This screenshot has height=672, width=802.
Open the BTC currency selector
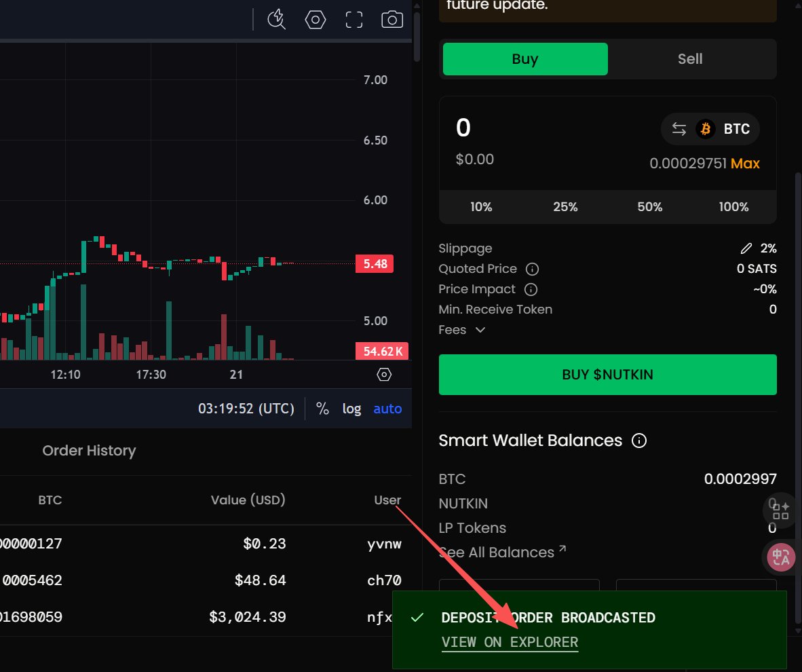[x=724, y=129]
